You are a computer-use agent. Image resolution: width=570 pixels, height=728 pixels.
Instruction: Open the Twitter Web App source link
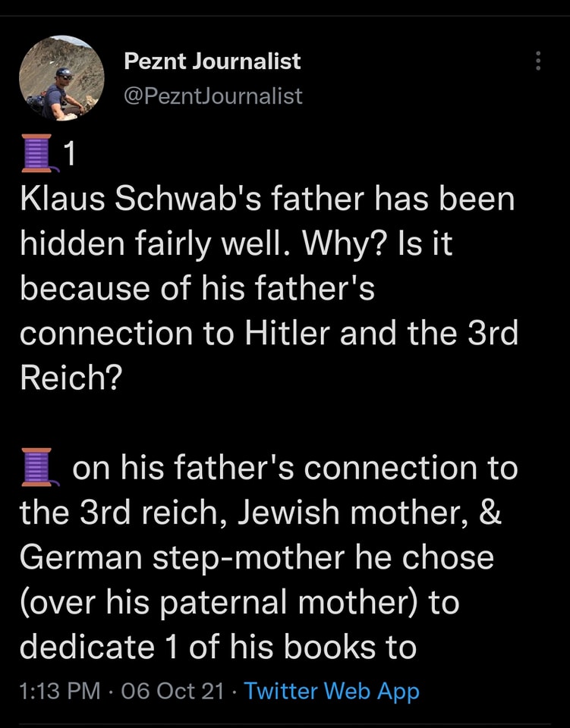(x=332, y=691)
